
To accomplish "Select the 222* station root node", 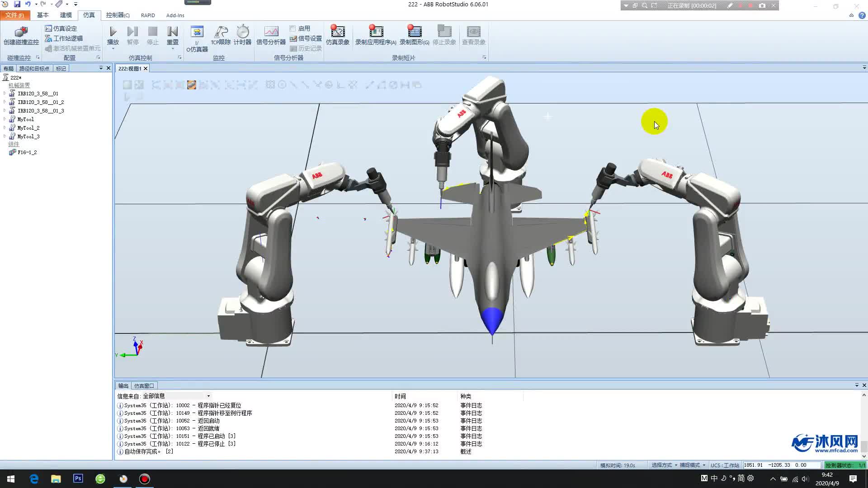I will 12,78.
